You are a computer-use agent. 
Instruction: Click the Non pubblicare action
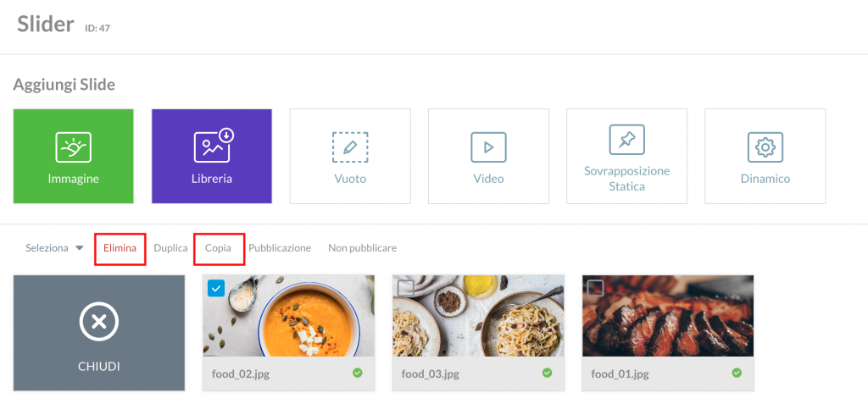pos(362,248)
